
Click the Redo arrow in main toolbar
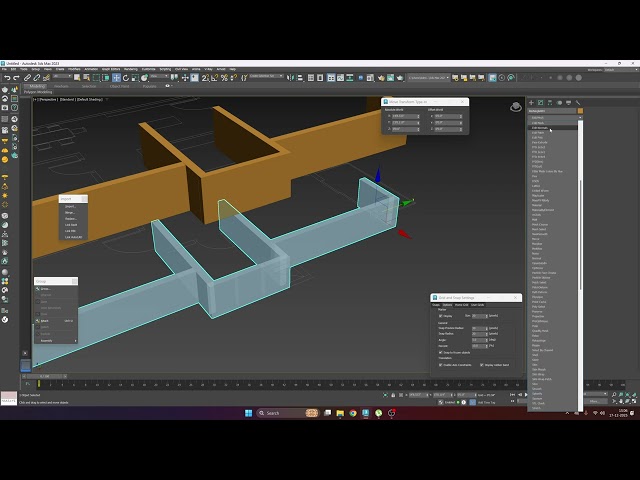pos(16,78)
